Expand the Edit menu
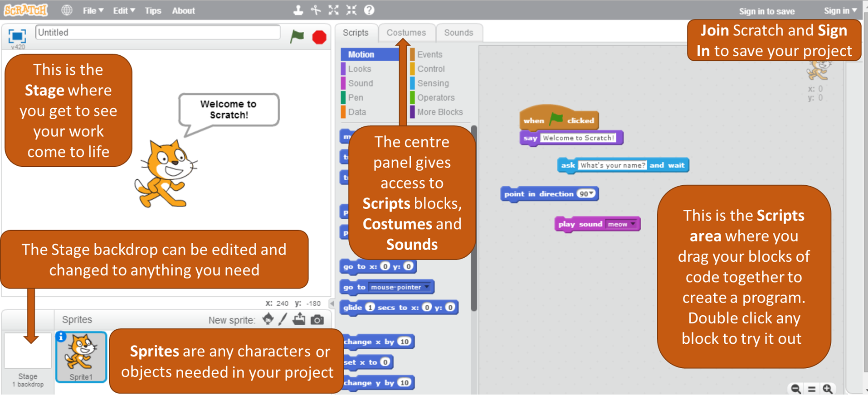The image size is (868, 395). 124,11
